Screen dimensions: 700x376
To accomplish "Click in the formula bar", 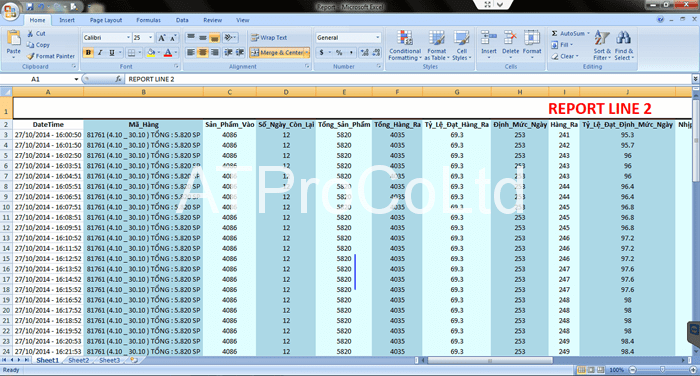I will [407, 79].
